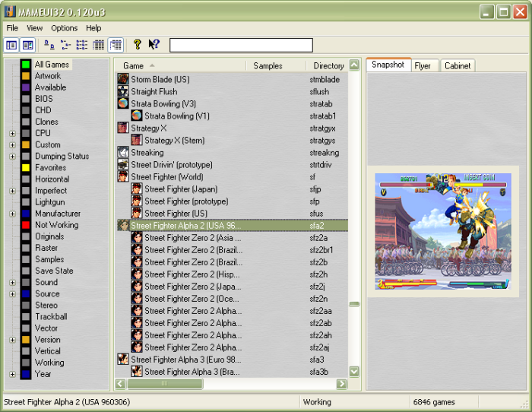532x412 pixels.
Task: Select the grouped view toolbar button
Action: click(x=116, y=45)
